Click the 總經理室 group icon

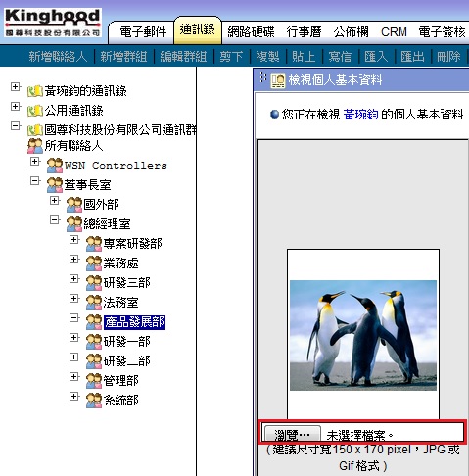(x=74, y=224)
